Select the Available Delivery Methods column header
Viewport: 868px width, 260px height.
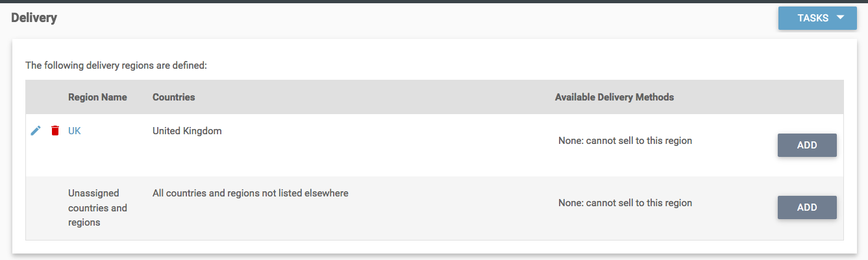614,97
